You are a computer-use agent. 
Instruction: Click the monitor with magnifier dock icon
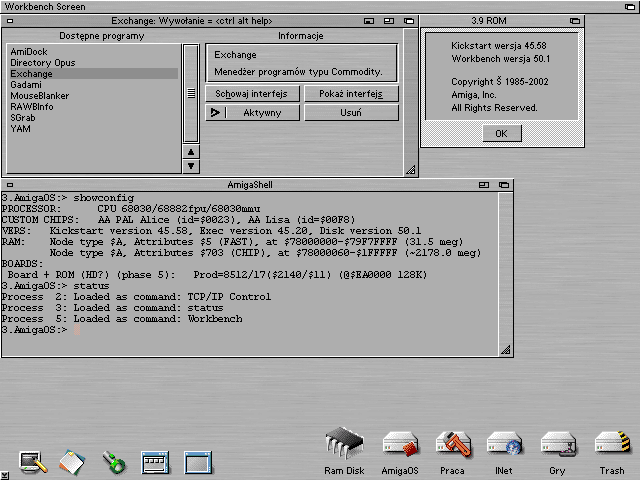coord(33,462)
